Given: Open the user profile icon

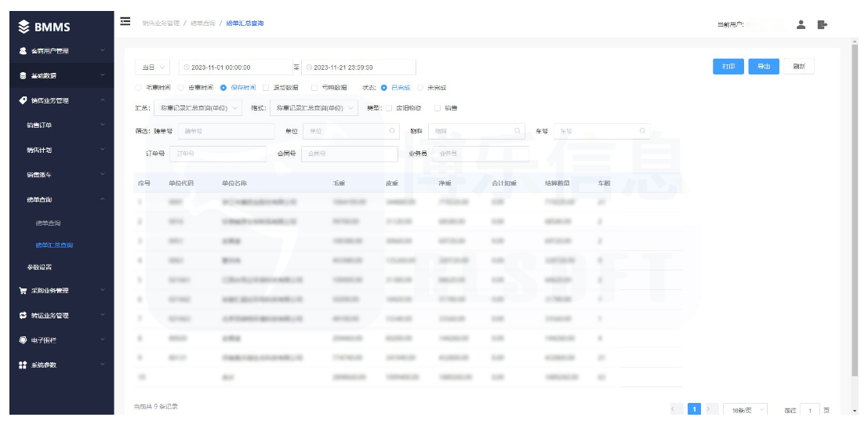Looking at the screenshot, I should 801,24.
